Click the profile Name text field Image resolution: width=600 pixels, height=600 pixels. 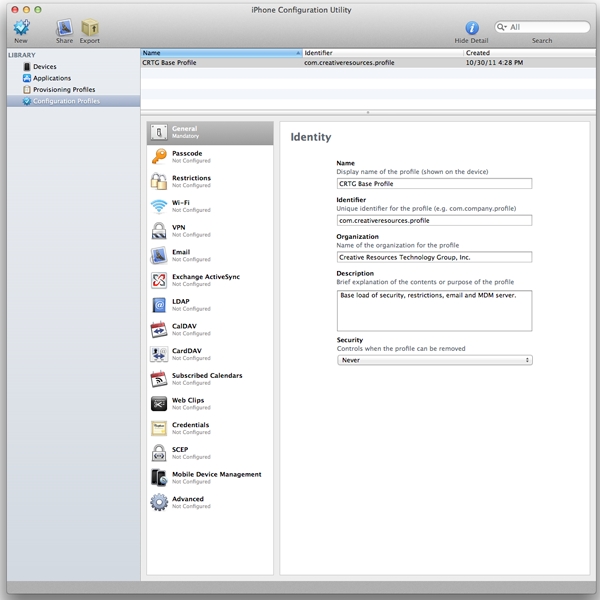(x=434, y=183)
